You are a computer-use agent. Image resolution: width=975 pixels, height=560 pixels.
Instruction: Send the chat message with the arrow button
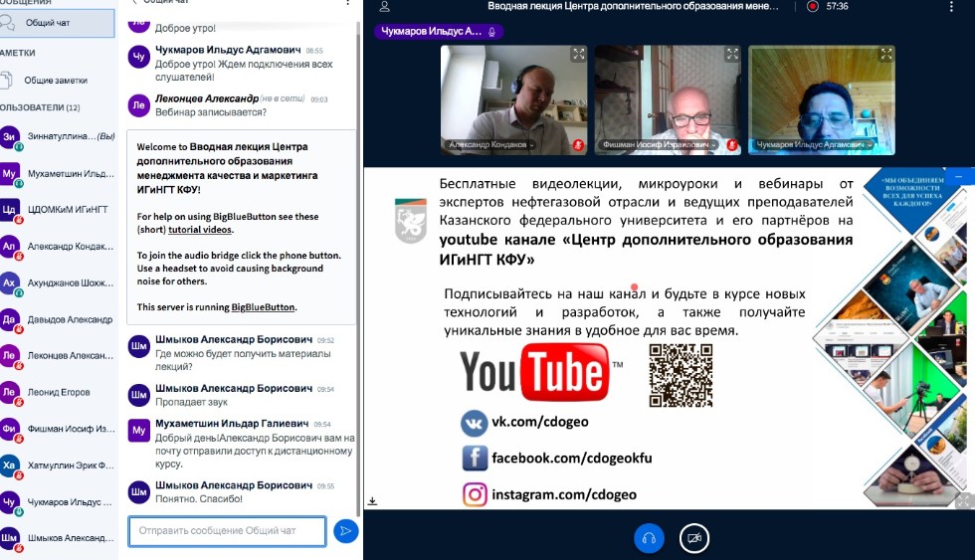[x=345, y=531]
